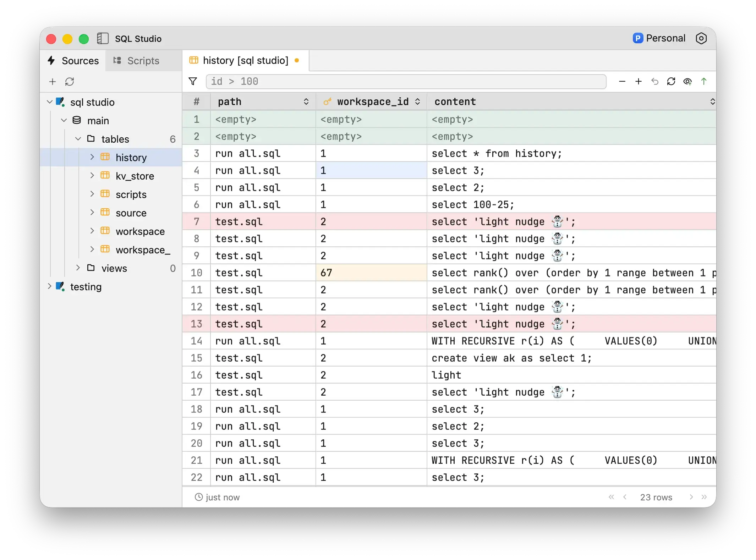Add a new source with sidebar plus
Viewport: 756px width, 560px height.
point(53,82)
